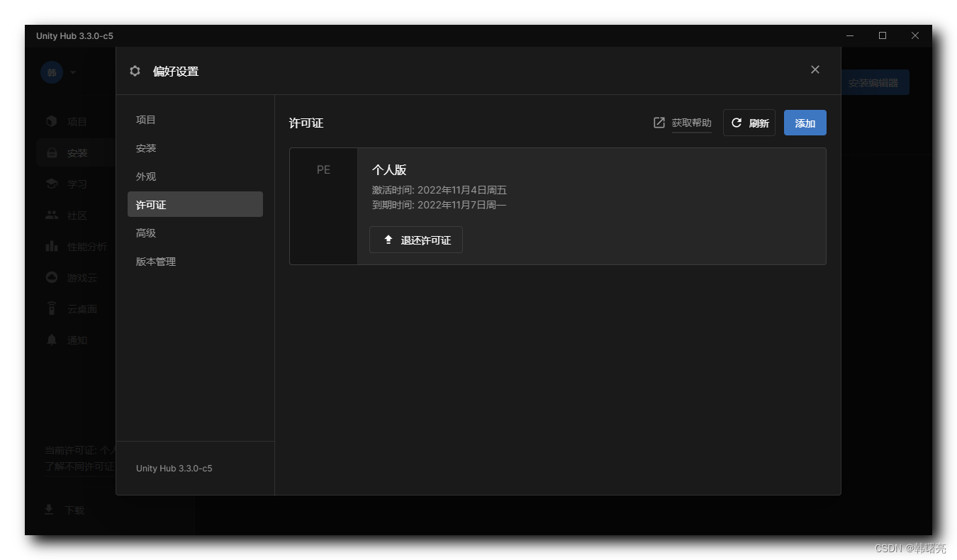Click the 下载 download icon at sidebar bottom
Screen dimensions: 957x560
(x=49, y=510)
